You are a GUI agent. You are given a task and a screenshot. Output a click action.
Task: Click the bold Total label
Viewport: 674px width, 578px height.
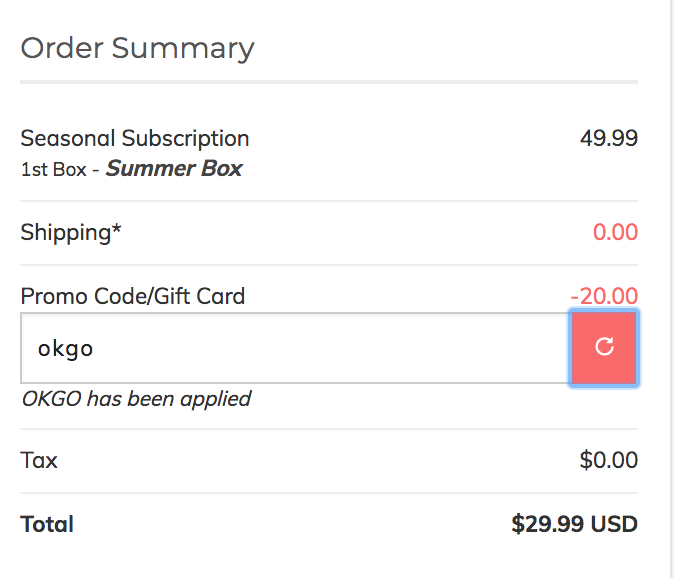click(47, 524)
